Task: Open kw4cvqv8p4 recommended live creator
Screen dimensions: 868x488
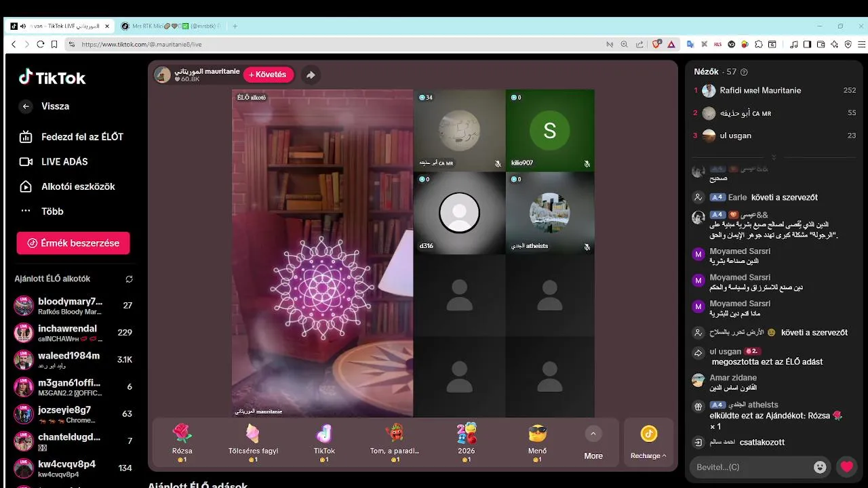Action: click(x=73, y=468)
